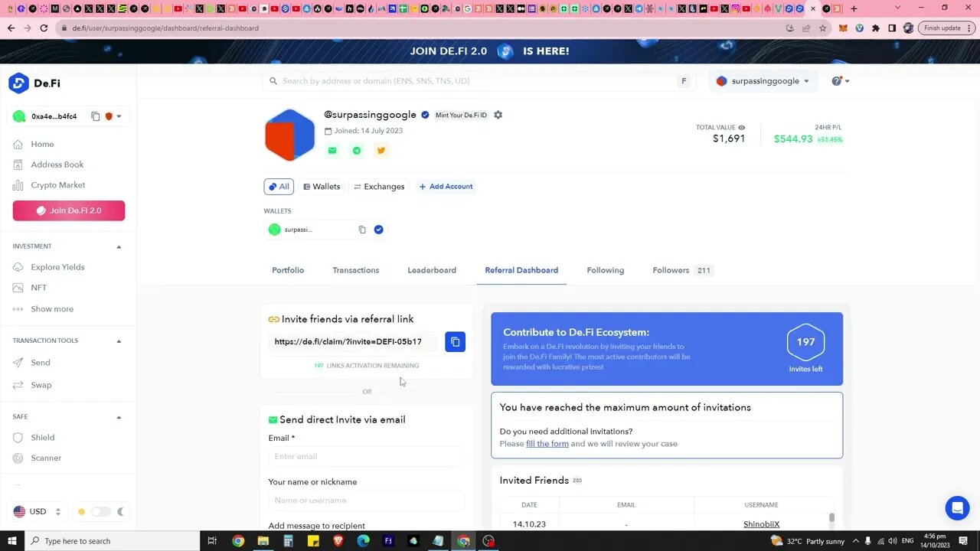Open the MetaMask fox extension icon
This screenshot has height=551, width=980.
pos(843,28)
